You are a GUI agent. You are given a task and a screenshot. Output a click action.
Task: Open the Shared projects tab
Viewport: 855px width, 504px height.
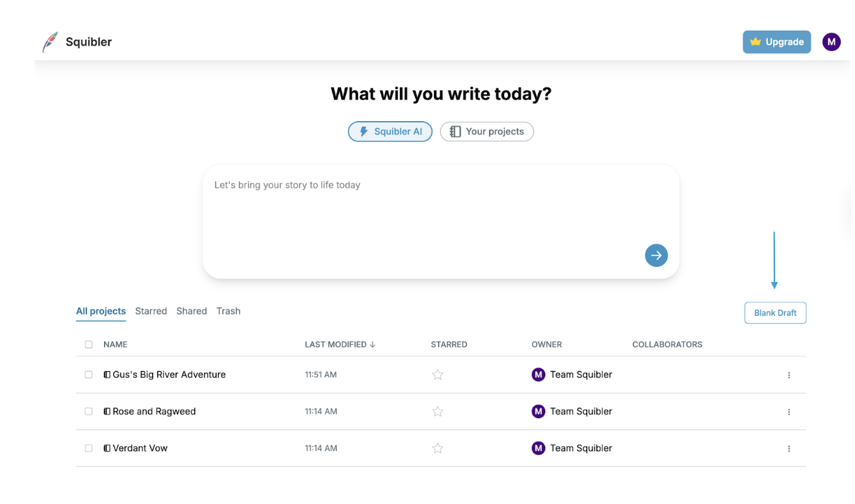tap(192, 311)
